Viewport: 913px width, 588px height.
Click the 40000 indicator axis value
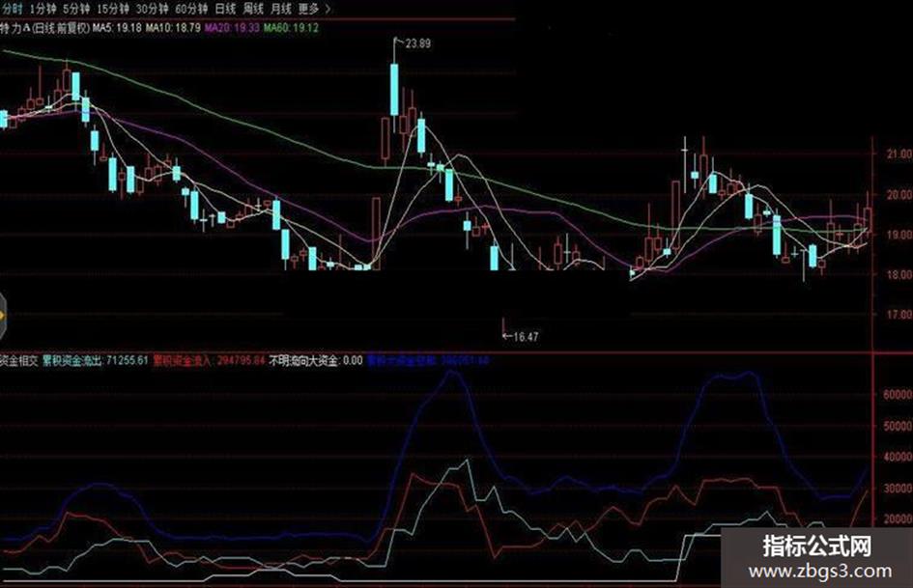[x=898, y=457]
